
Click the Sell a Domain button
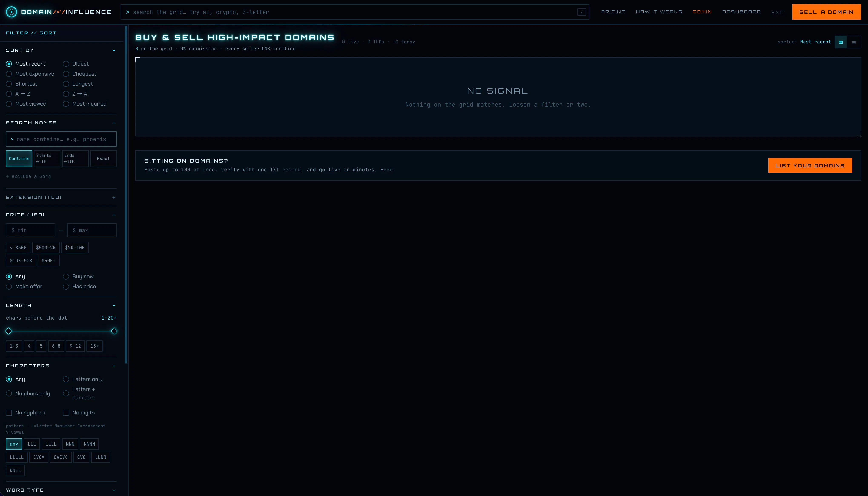[826, 12]
